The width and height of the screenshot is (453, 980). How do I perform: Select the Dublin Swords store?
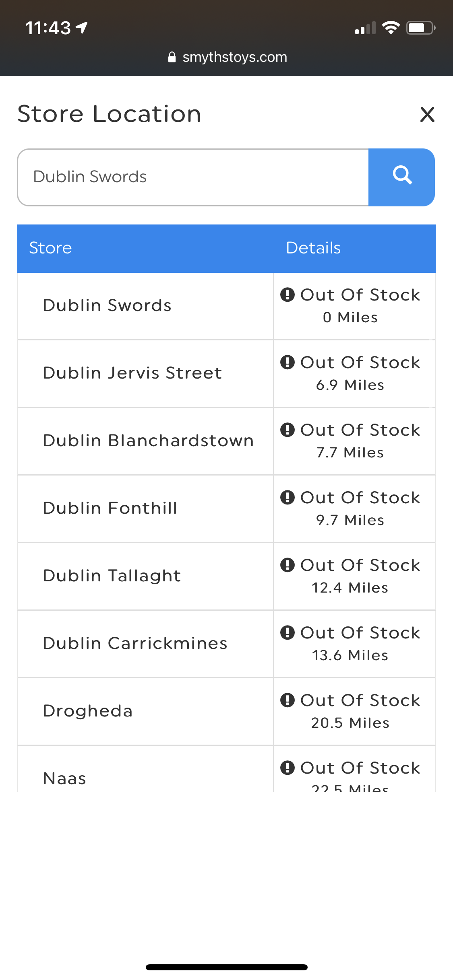point(107,306)
